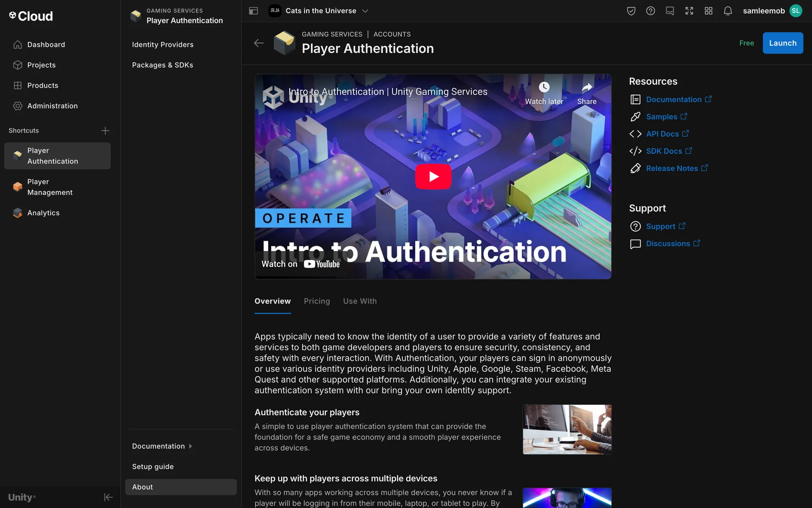Switch to the Pricing tab
The width and height of the screenshot is (812, 508).
coord(317,301)
